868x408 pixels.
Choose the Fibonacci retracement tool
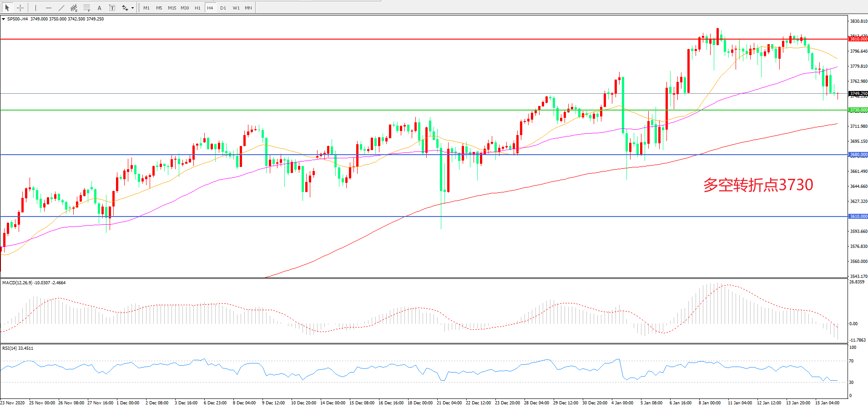[x=87, y=8]
